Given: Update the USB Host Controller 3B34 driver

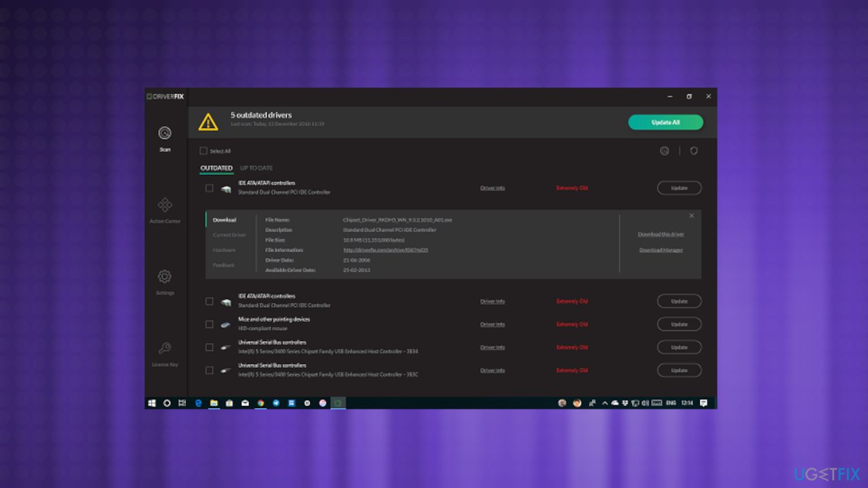Looking at the screenshot, I should coord(679,348).
